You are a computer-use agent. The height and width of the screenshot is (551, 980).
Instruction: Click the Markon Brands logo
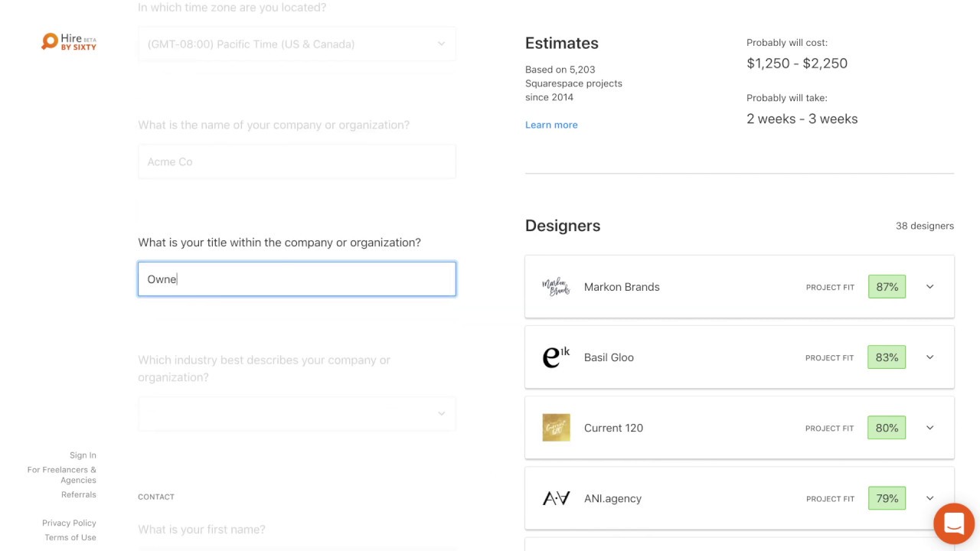(x=556, y=287)
